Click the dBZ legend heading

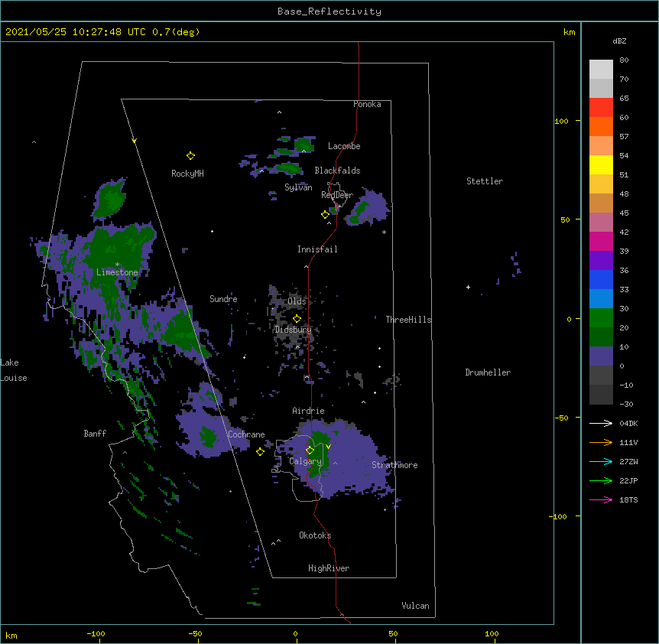(x=619, y=41)
